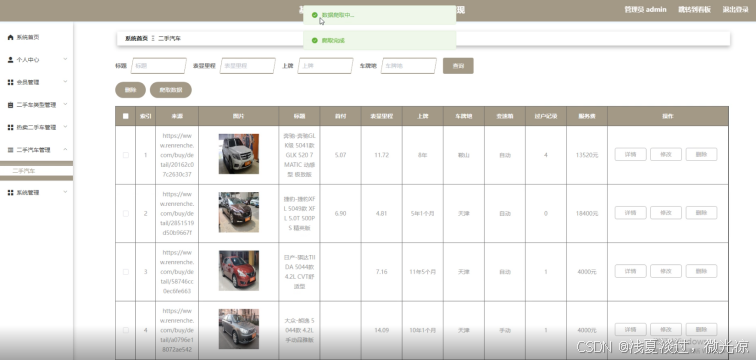
Task: Click the grid icon beside 系统管理
Action: [x=10, y=192]
